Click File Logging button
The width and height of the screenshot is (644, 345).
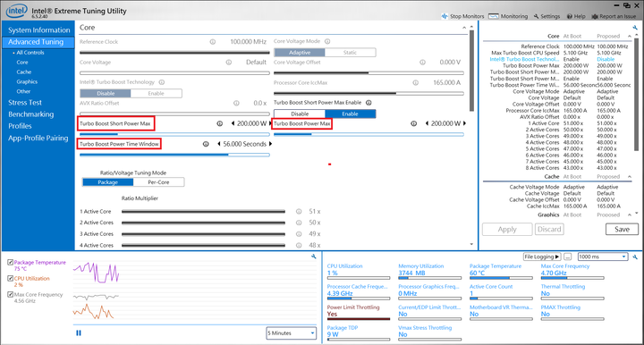(x=542, y=257)
